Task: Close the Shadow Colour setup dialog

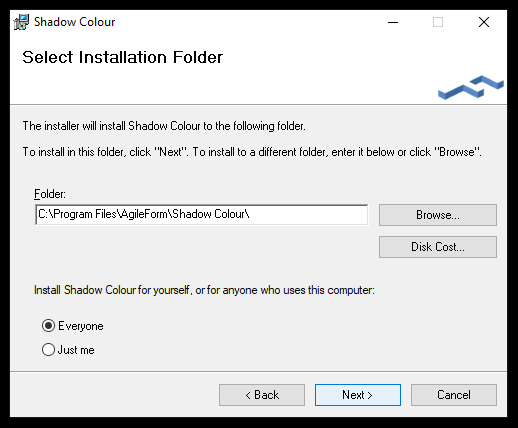Action: coord(484,22)
